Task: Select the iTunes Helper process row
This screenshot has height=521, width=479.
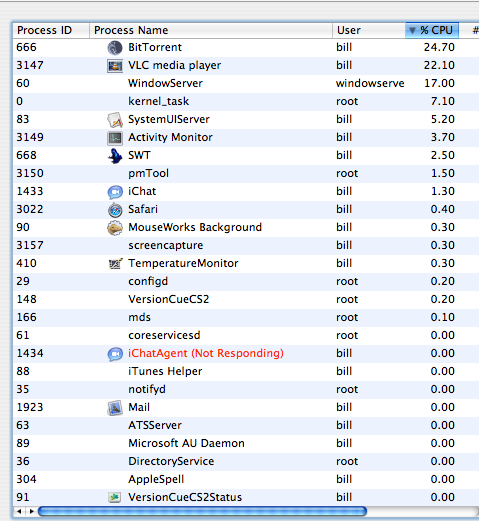Action: coord(246,371)
